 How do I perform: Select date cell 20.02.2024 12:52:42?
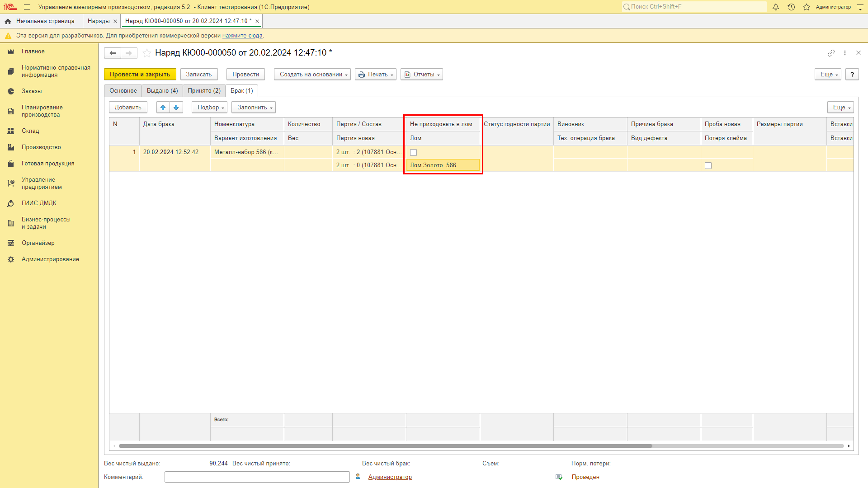[x=175, y=152]
